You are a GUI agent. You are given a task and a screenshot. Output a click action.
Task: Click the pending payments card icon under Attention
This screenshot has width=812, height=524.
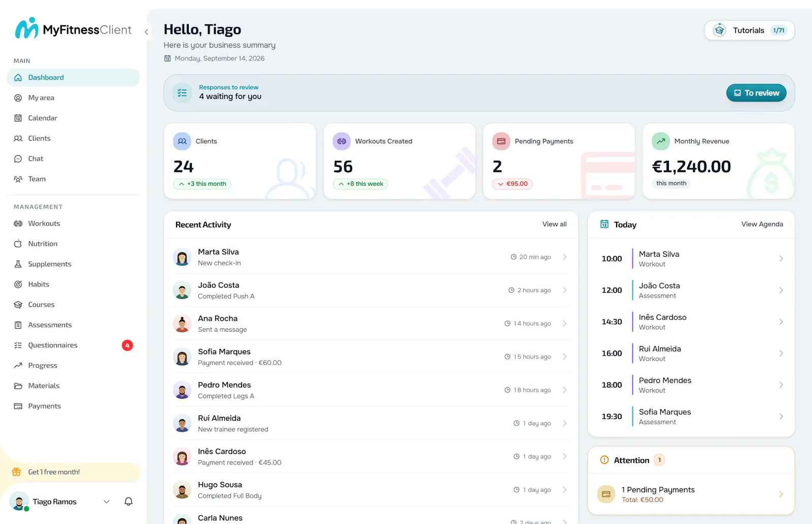[606, 494]
